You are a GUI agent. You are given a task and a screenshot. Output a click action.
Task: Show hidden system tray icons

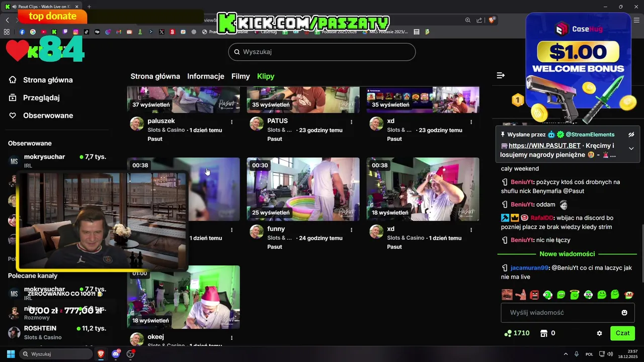coord(566,354)
